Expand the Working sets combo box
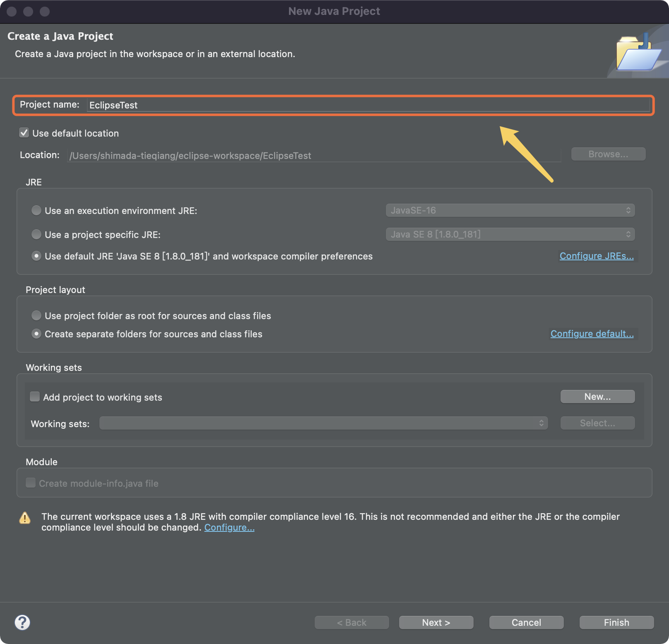 coord(324,423)
